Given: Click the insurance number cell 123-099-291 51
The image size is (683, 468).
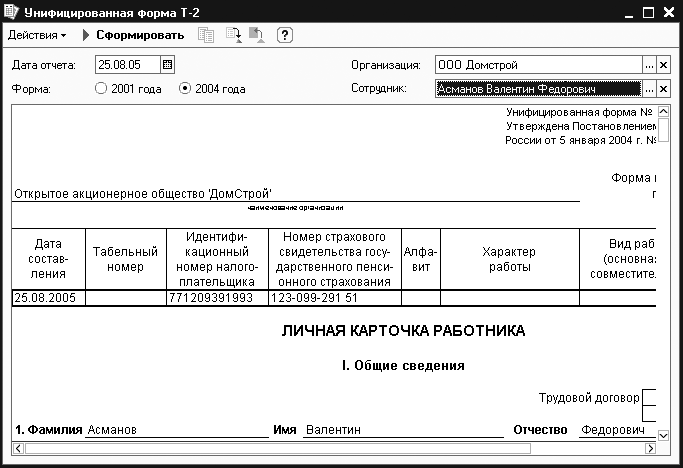Looking at the screenshot, I should click(x=335, y=298).
